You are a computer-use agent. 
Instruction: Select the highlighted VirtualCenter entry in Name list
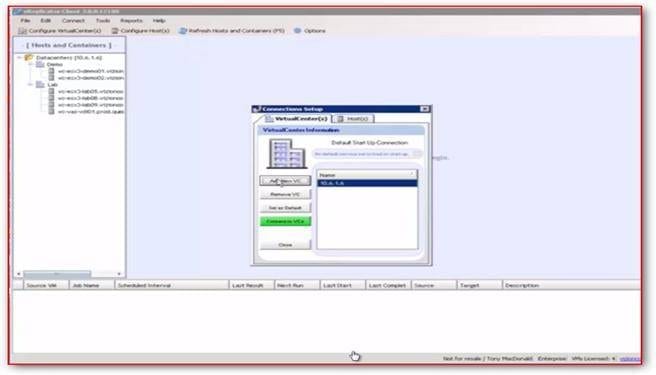click(367, 183)
